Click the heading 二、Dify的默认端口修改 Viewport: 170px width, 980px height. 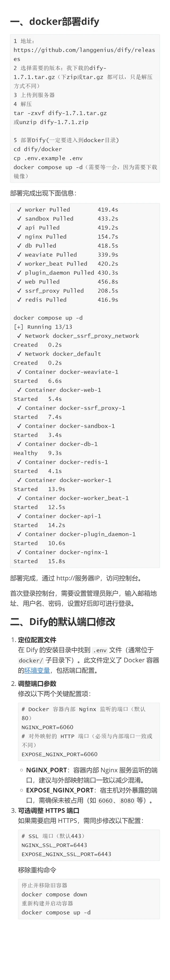pyautogui.click(x=62, y=622)
